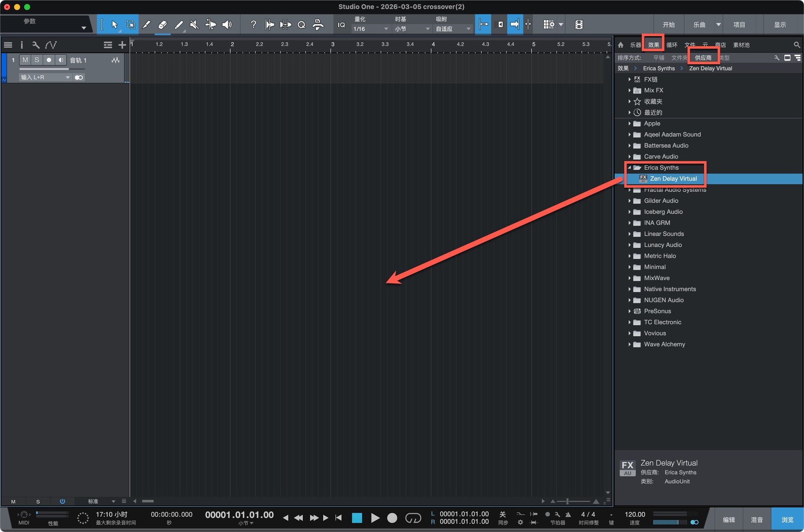Select the Listen speaker tool
Image resolution: width=804 pixels, height=532 pixels.
[227, 25]
